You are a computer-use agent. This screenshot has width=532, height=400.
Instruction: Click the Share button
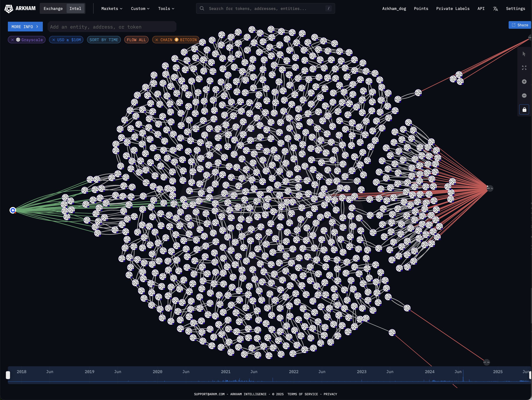tap(520, 25)
